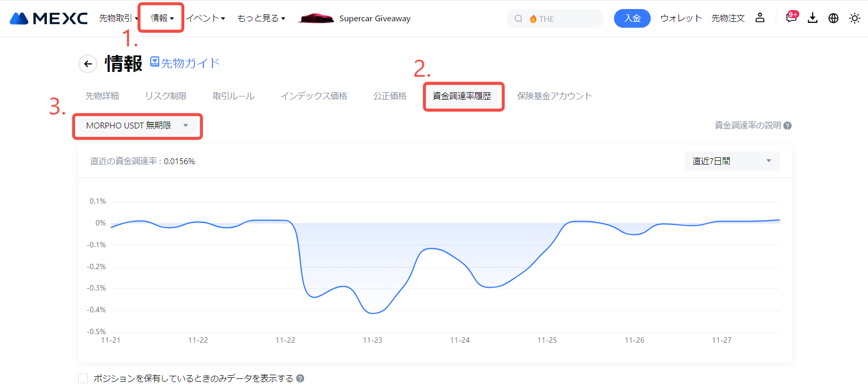The height and width of the screenshot is (388, 868).
Task: Click the Supercar Giveaway banner
Action: [355, 19]
